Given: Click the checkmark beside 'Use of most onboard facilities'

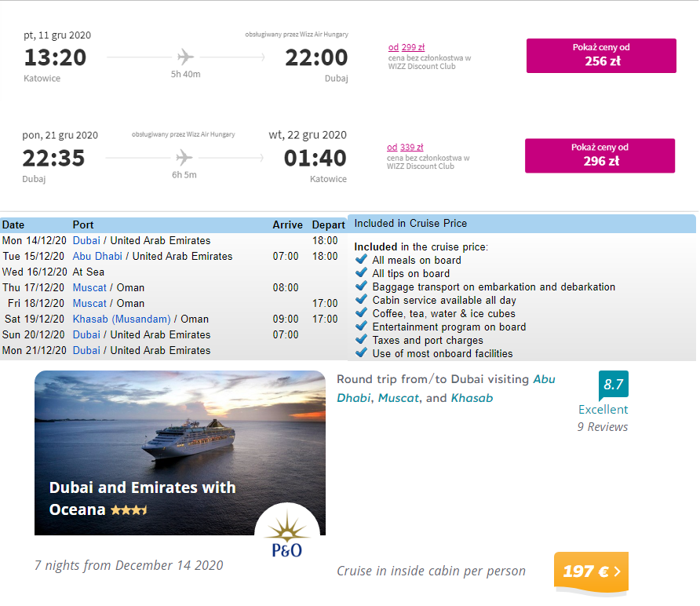Looking at the screenshot, I should 361,353.
